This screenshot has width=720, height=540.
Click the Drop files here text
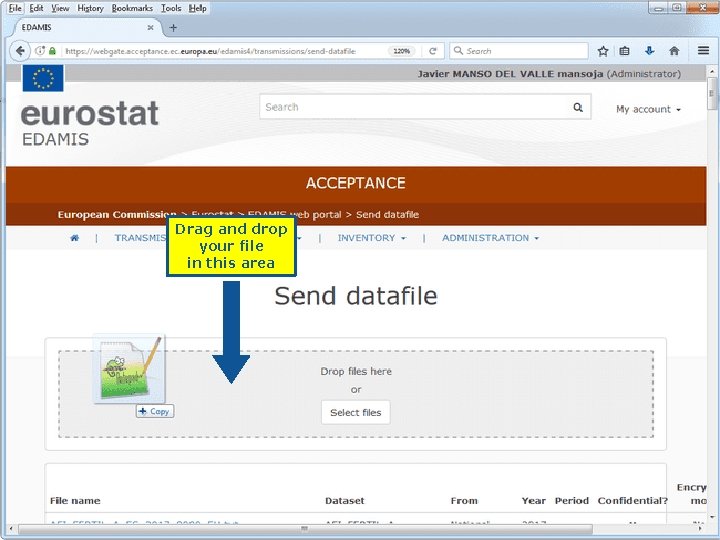[x=356, y=371]
